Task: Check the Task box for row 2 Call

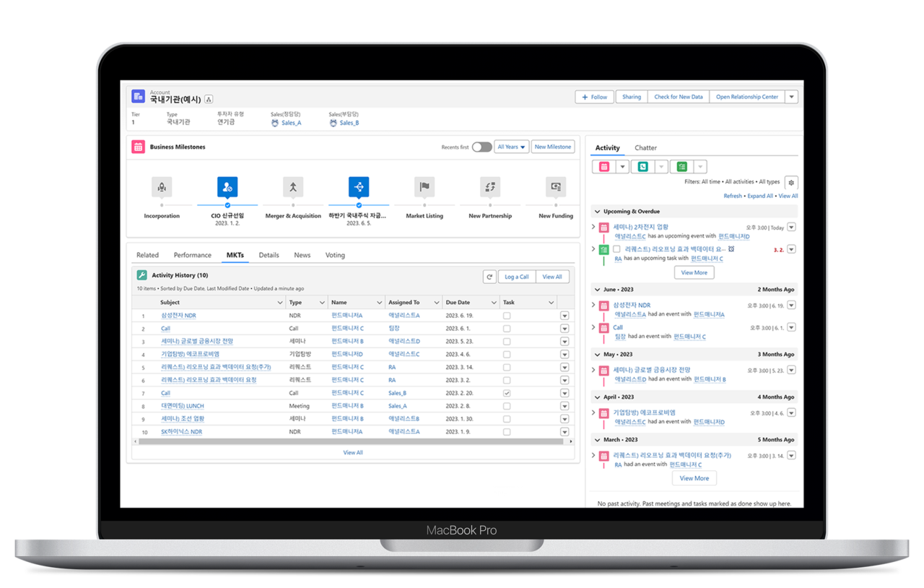Action: pyautogui.click(x=507, y=329)
